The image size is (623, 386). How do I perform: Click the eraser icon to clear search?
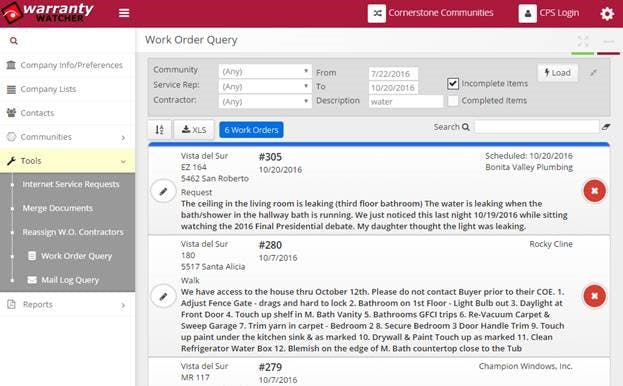pos(606,127)
